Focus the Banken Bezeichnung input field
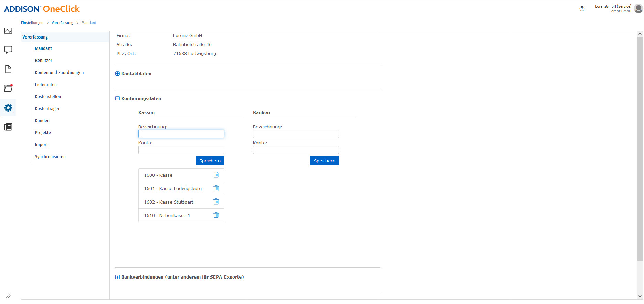This screenshot has width=644, height=304. (x=296, y=134)
